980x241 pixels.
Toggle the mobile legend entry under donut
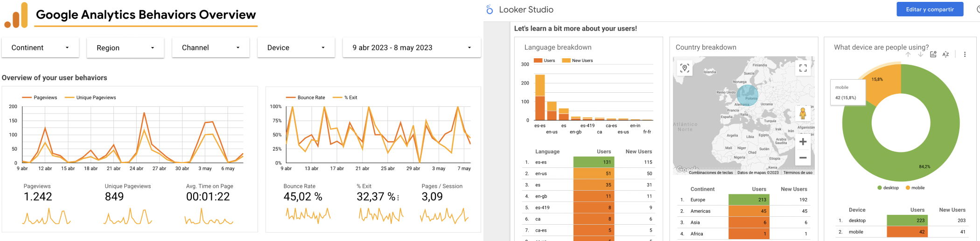pos(915,188)
